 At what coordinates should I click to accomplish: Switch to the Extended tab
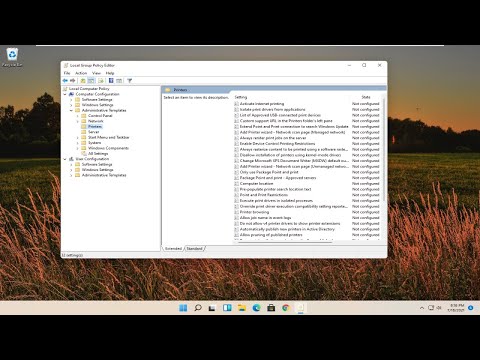click(x=173, y=249)
